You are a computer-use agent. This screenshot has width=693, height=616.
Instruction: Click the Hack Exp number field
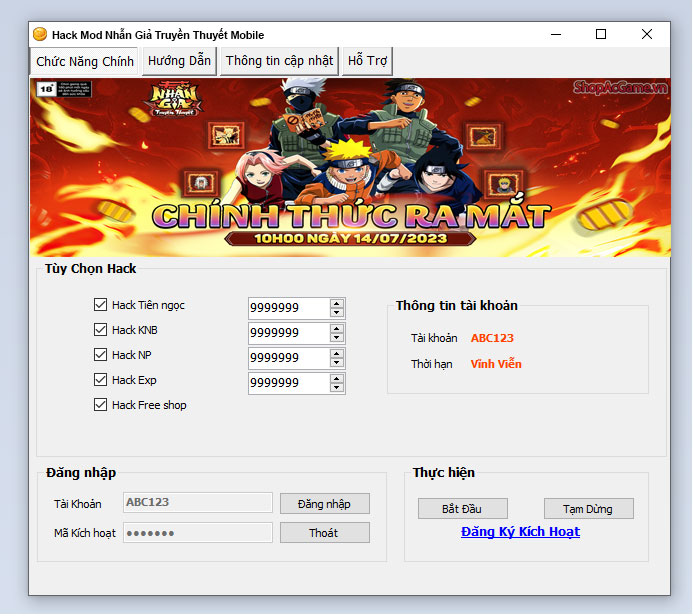tap(289, 383)
